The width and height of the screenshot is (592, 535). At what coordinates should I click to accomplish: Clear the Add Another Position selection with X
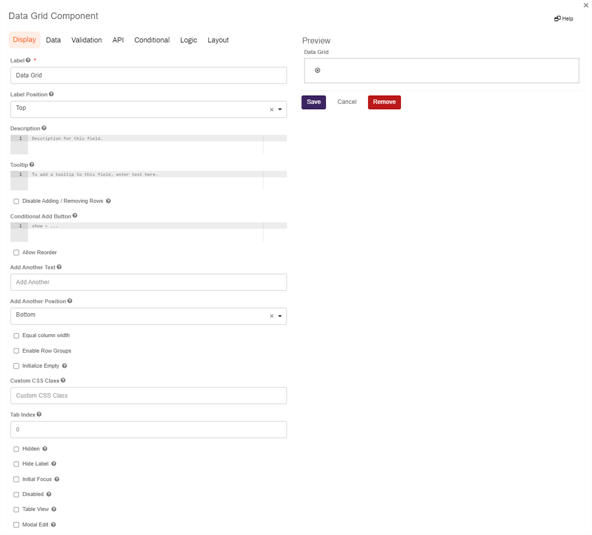[x=271, y=316]
